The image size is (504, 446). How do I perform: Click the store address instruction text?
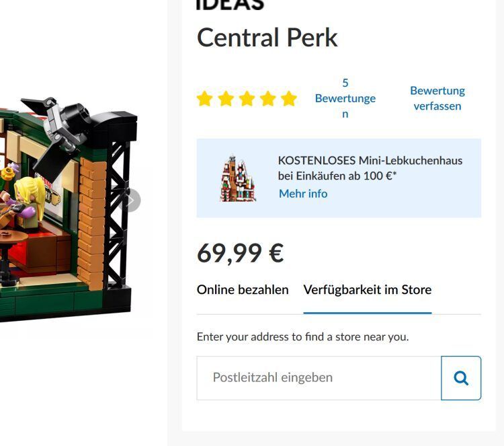pyautogui.click(x=303, y=336)
